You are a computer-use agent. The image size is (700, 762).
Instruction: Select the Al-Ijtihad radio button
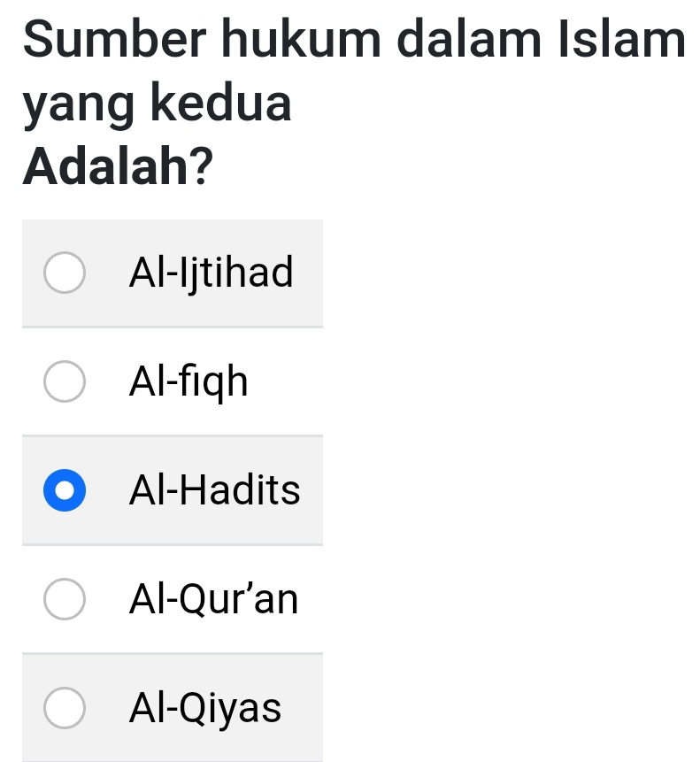pyautogui.click(x=65, y=273)
